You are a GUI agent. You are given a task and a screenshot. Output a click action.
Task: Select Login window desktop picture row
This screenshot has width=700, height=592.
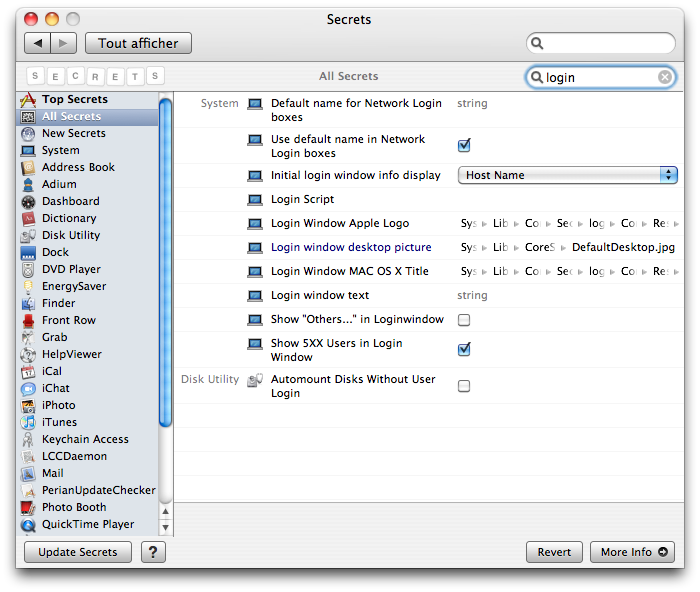[x=429, y=247]
